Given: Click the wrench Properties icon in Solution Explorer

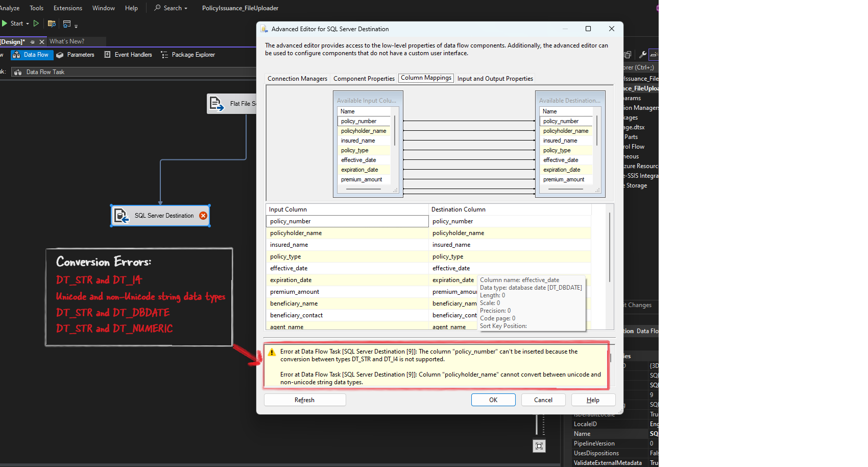Looking at the screenshot, I should point(643,55).
